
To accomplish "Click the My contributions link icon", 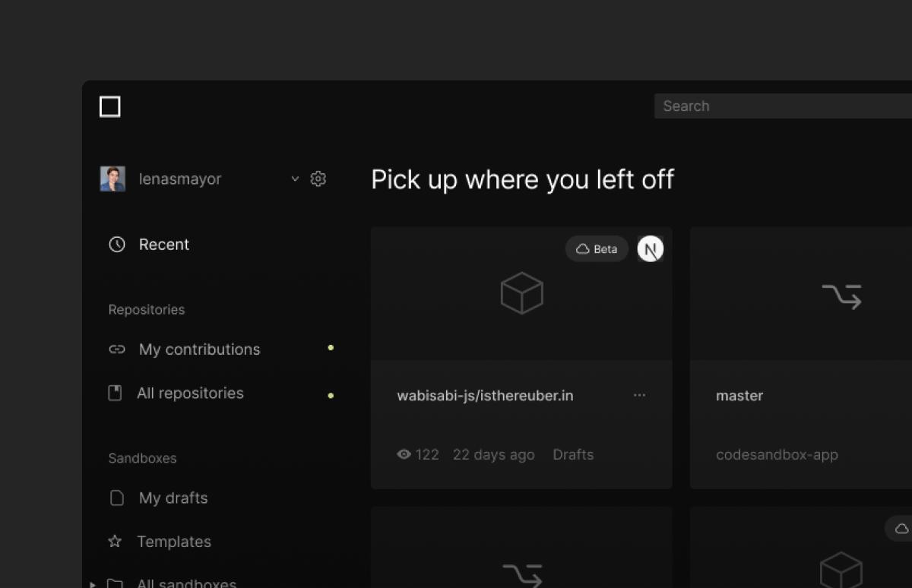I will 116,349.
